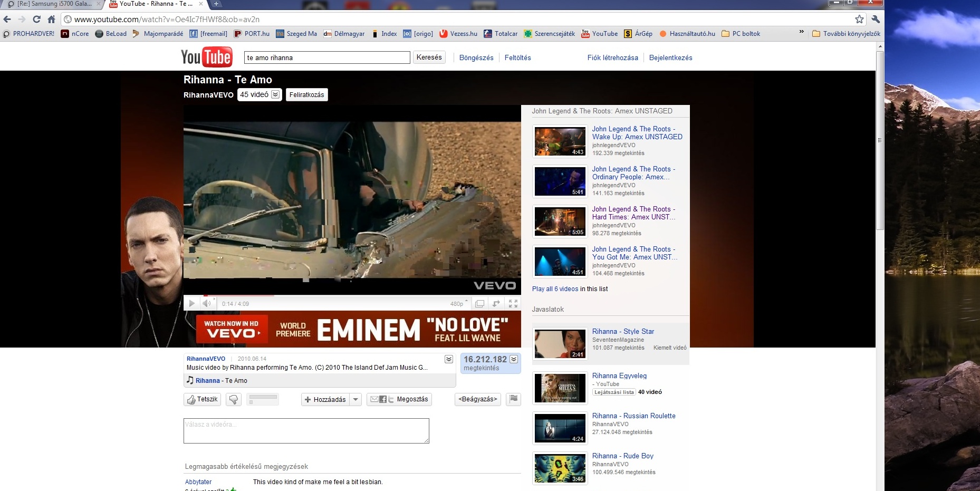Switch to the Samsung i5700 Gala... tab
The height and width of the screenshot is (491, 980).
pos(53,4)
